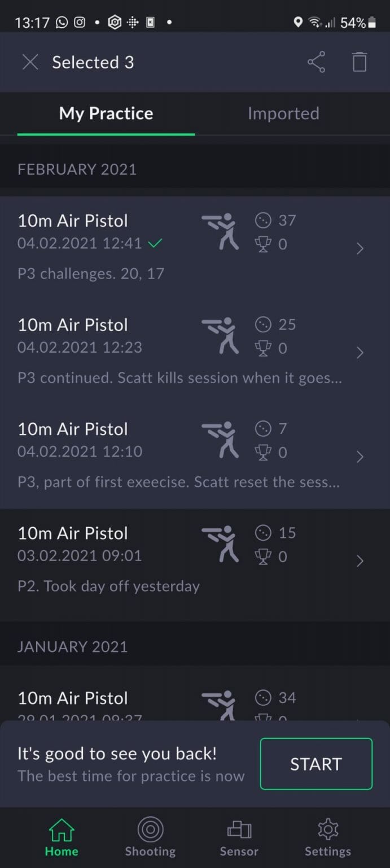The width and height of the screenshot is (390, 868).
Task: Open the Shooting target icon
Action: [150, 830]
